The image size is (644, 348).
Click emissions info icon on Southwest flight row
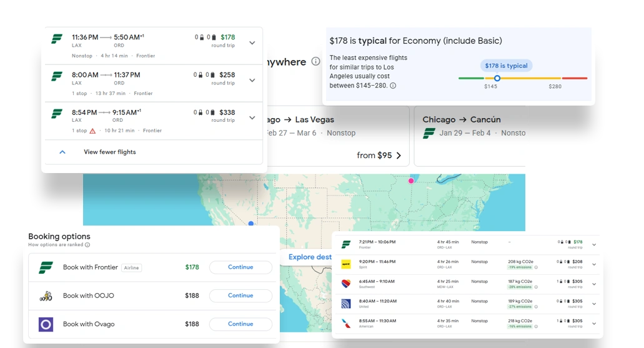(x=536, y=287)
